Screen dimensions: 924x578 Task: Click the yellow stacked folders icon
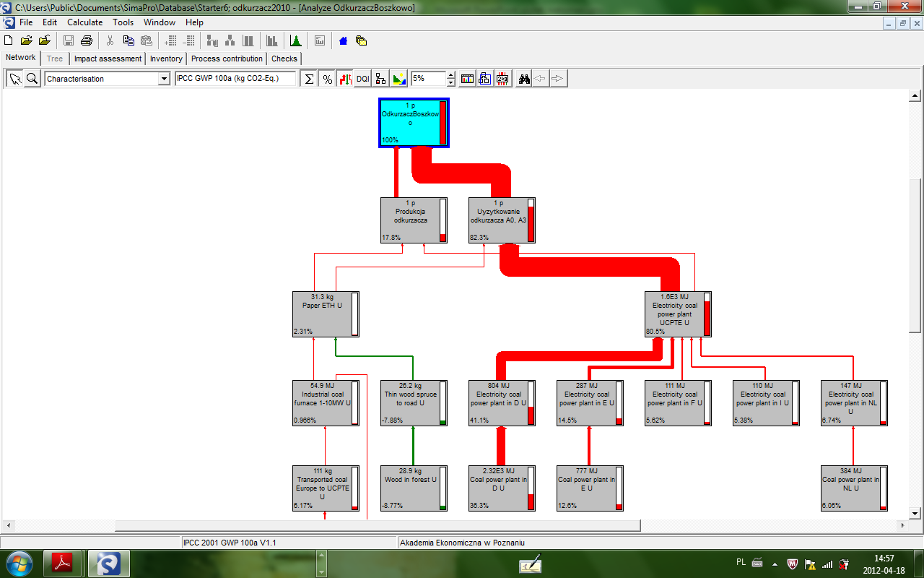pyautogui.click(x=361, y=40)
